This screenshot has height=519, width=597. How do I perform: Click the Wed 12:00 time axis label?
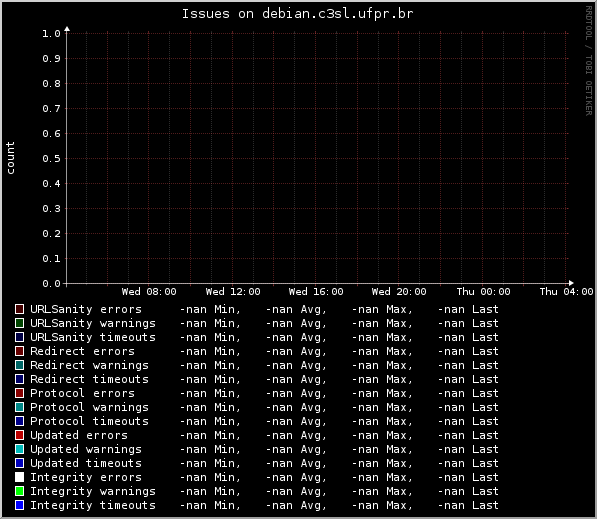click(x=233, y=292)
